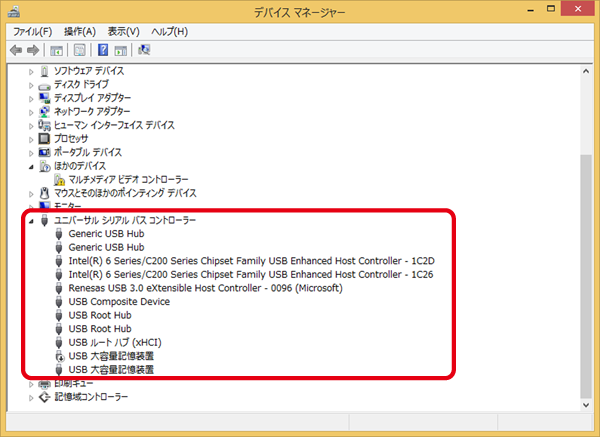
Task: Select the プロセッサ chip icon
Action: (x=44, y=139)
